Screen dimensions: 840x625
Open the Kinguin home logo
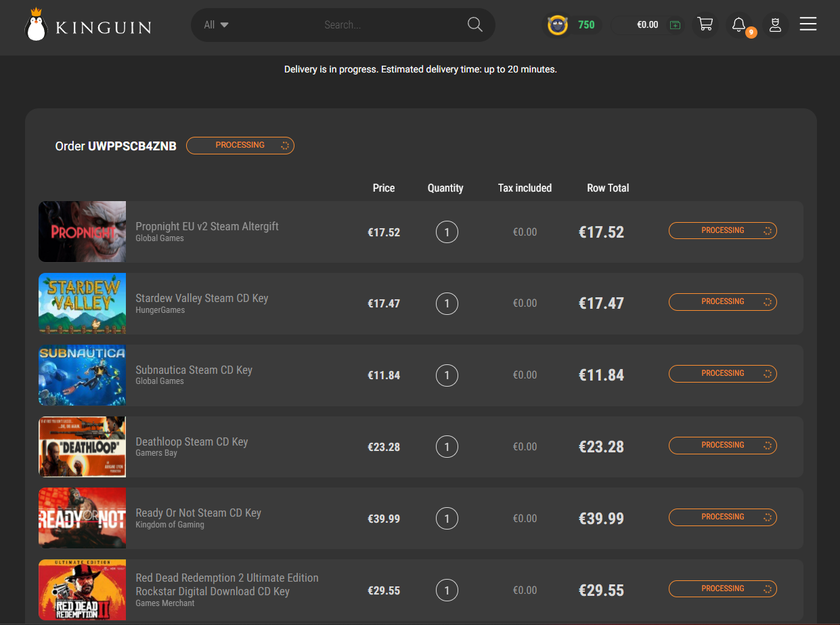click(87, 25)
